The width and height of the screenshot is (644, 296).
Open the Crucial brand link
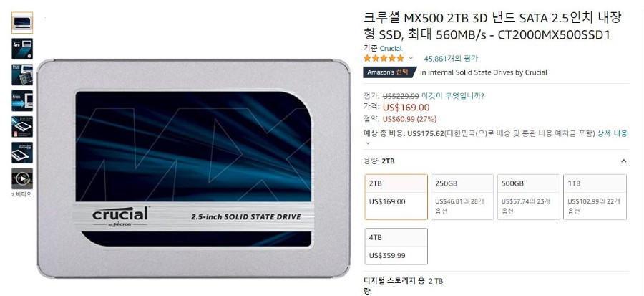(x=391, y=49)
